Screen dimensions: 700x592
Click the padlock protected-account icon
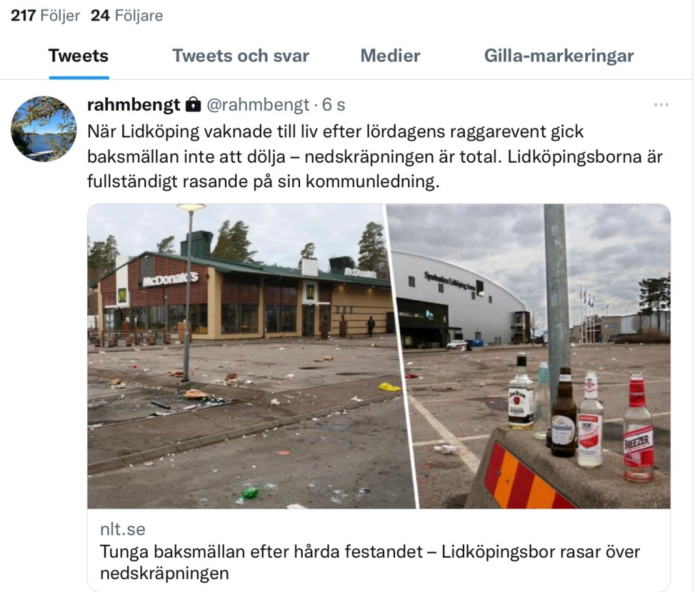coord(193,104)
